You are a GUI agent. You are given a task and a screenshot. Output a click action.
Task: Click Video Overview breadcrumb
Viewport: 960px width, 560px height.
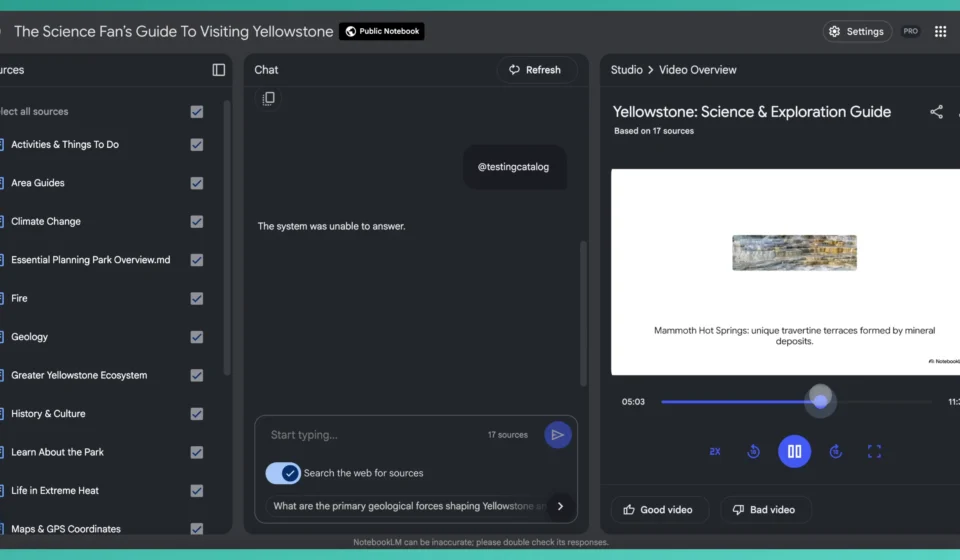point(697,70)
